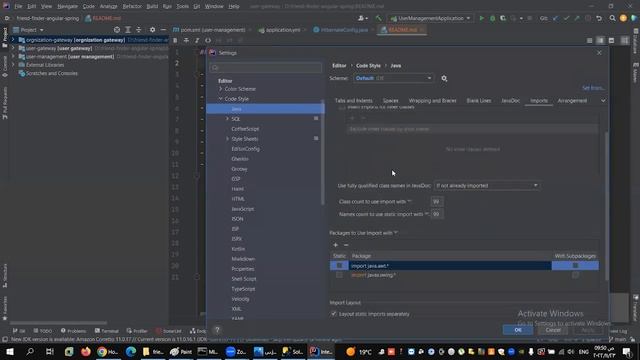Click the 'Set from...' link
Viewport: 640px width, 360px height.
tap(593, 88)
